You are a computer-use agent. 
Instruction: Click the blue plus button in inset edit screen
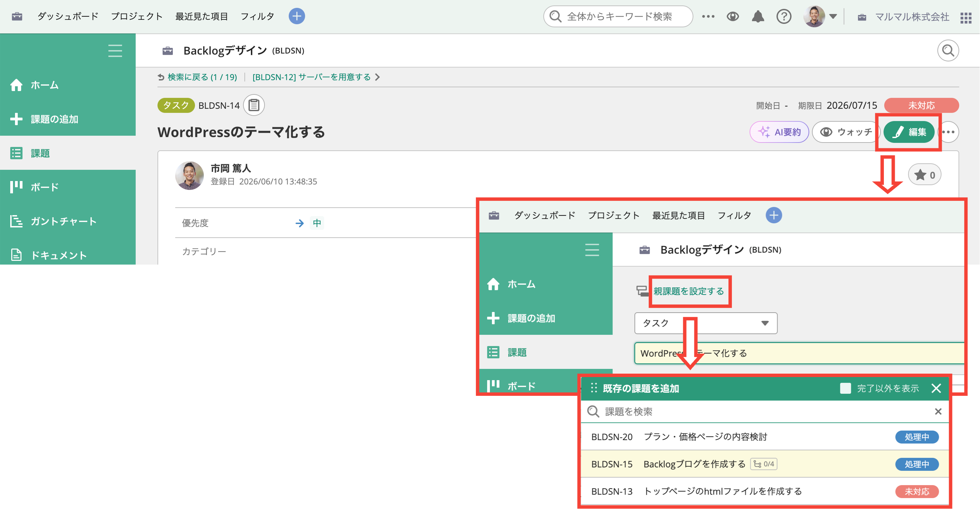point(774,215)
